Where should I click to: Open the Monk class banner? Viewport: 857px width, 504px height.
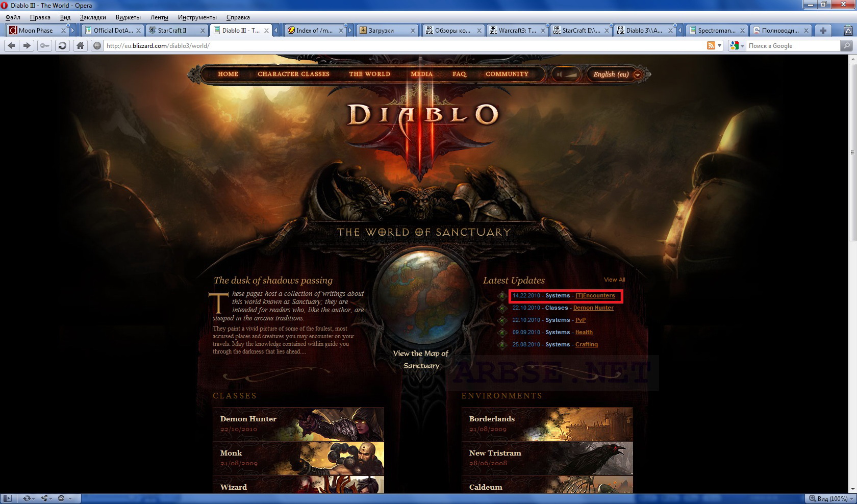pos(298,458)
